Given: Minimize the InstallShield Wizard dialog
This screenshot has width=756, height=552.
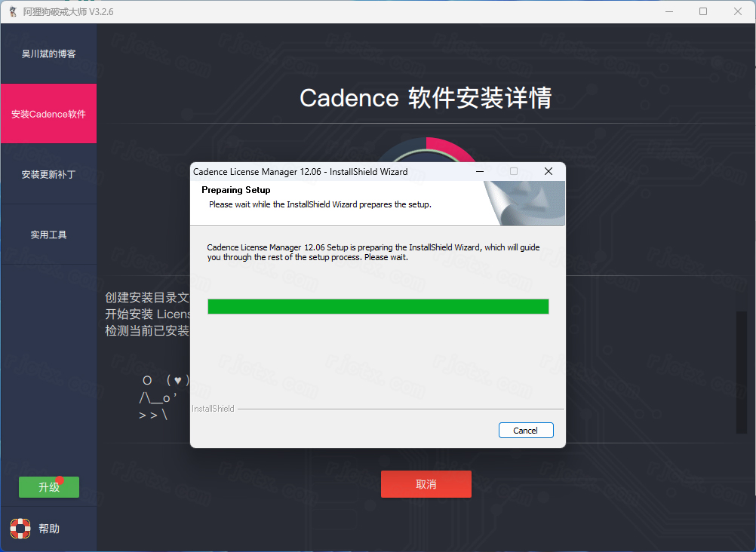Looking at the screenshot, I should (x=480, y=172).
